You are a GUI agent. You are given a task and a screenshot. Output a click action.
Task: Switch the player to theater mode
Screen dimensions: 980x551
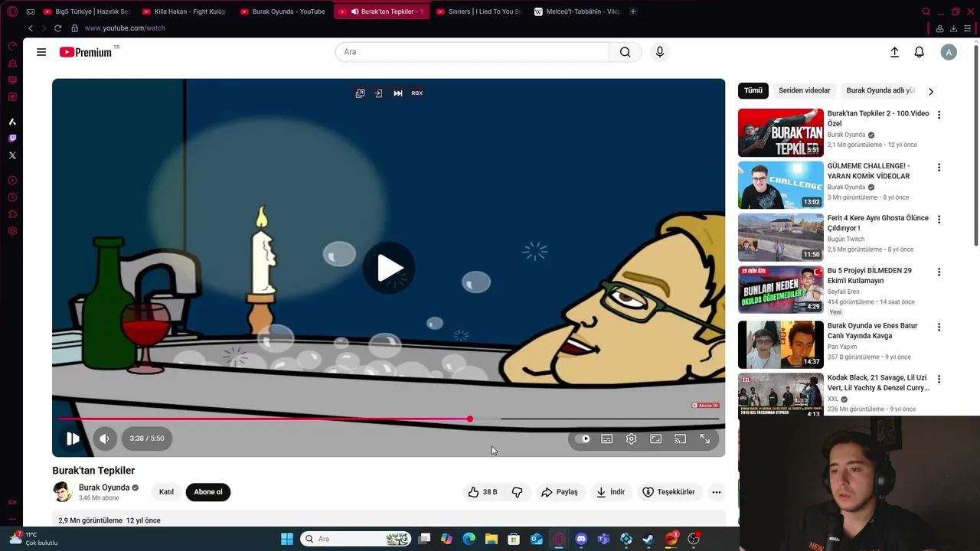(x=655, y=439)
